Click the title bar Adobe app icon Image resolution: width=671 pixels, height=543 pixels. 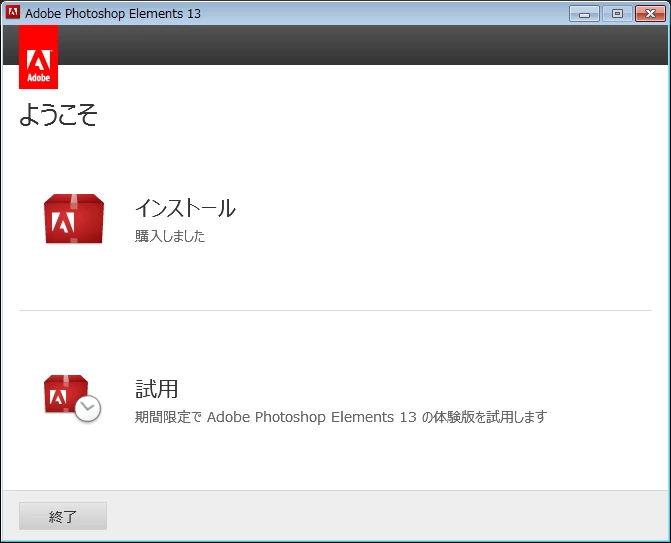pos(13,13)
